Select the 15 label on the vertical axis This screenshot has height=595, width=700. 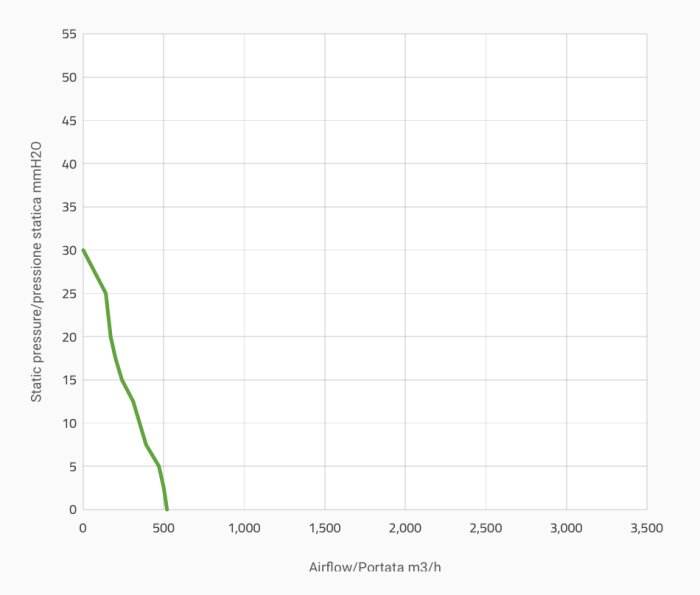click(x=69, y=380)
